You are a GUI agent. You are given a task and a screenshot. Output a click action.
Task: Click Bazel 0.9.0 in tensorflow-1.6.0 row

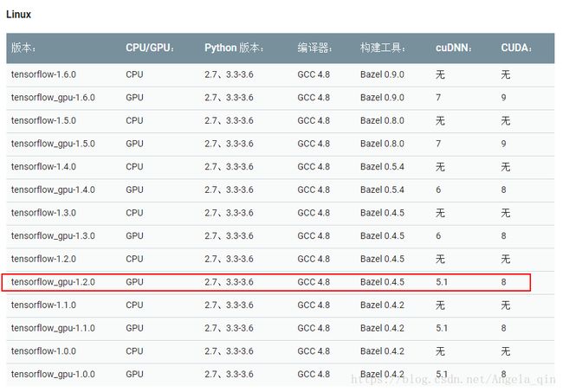pos(382,74)
